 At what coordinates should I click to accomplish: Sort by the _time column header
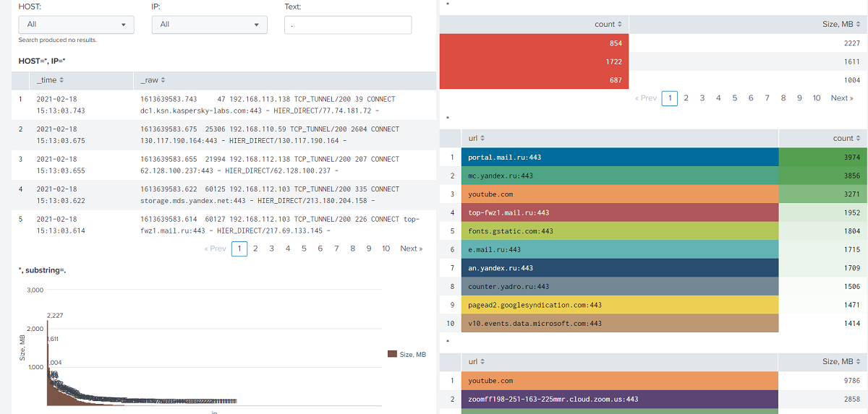(50, 80)
